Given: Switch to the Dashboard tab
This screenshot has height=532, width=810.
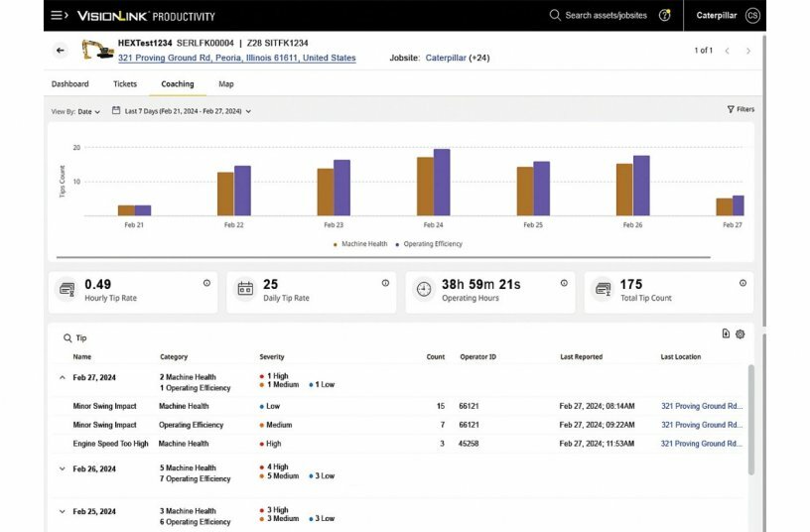Looking at the screenshot, I should pyautogui.click(x=69, y=84).
